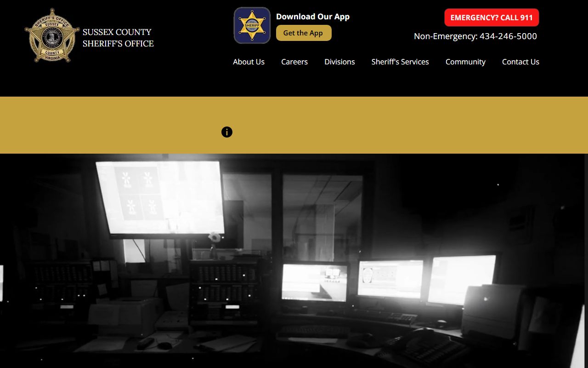Click the Sussex County Sheriff's Office title
The height and width of the screenshot is (368, 588).
118,38
